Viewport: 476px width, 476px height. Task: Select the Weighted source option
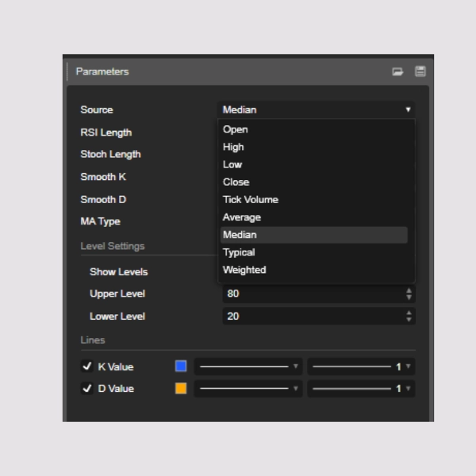click(x=244, y=270)
